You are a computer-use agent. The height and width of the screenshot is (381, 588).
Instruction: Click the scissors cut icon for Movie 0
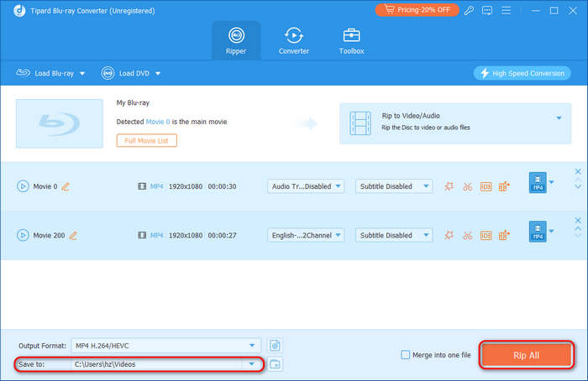tap(467, 186)
